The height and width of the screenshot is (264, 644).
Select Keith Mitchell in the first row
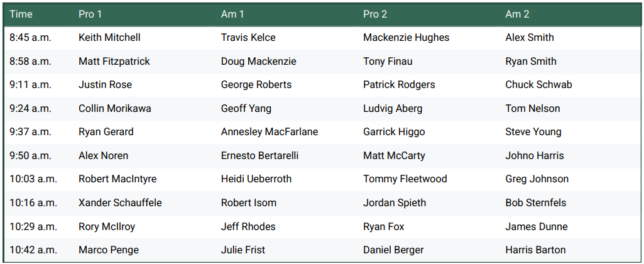[x=109, y=38]
